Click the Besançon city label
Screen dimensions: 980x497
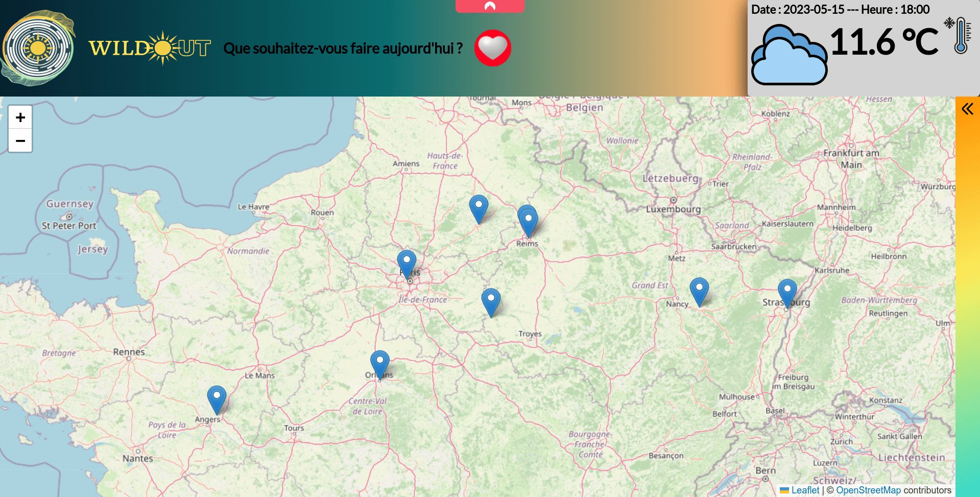click(x=666, y=456)
